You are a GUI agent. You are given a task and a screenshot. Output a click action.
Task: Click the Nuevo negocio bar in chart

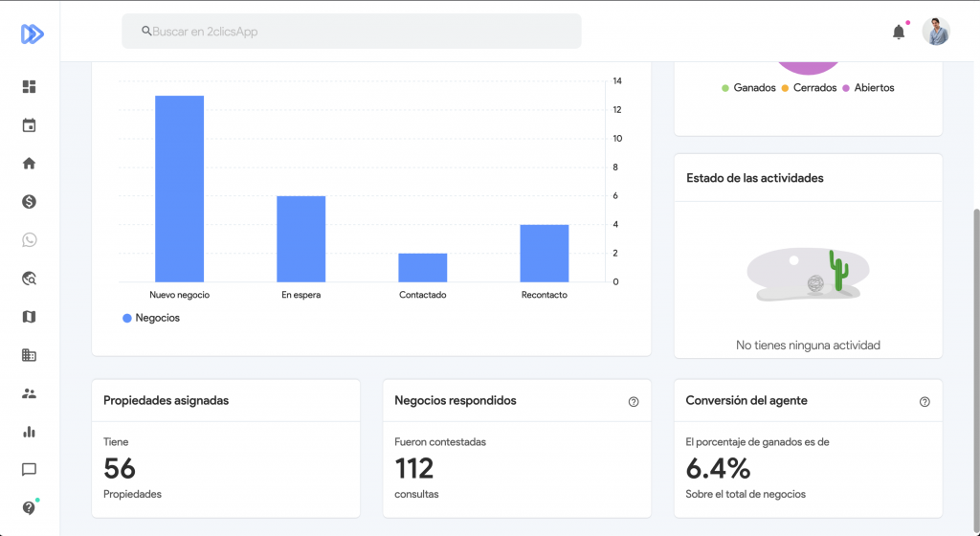pyautogui.click(x=179, y=189)
